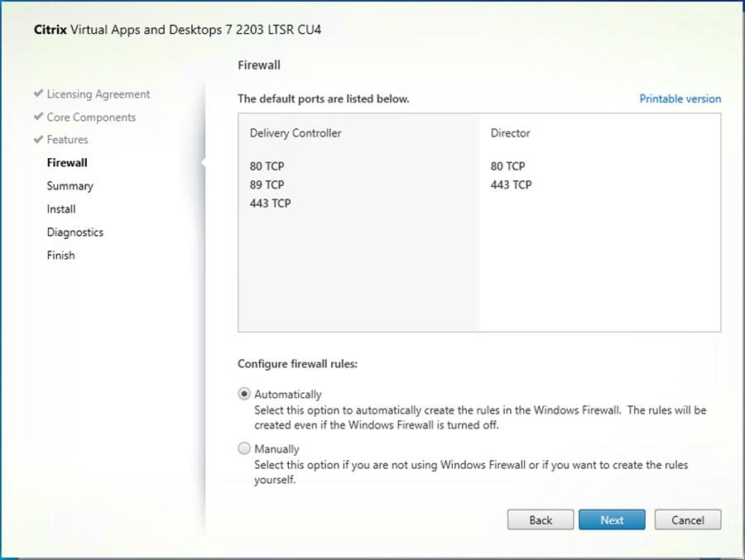Select the Firewall step in sidebar

(x=67, y=162)
